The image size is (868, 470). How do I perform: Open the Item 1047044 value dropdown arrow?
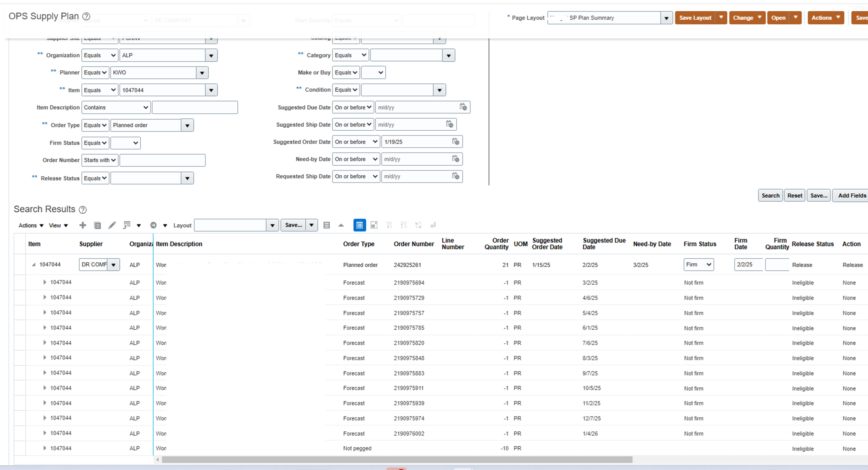tap(211, 90)
